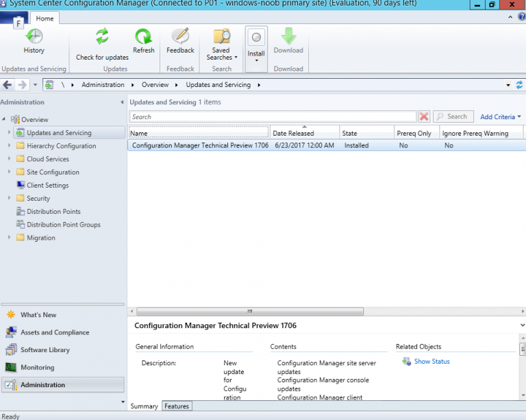Select Site Configuration folder icon
This screenshot has width=526, height=420.
click(21, 172)
